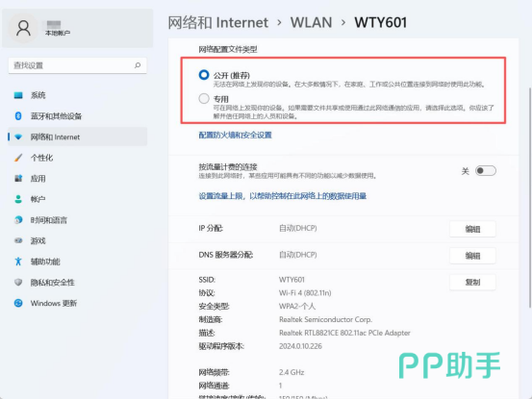Open 辅助功能 accessibility figure icon

pos(18,262)
